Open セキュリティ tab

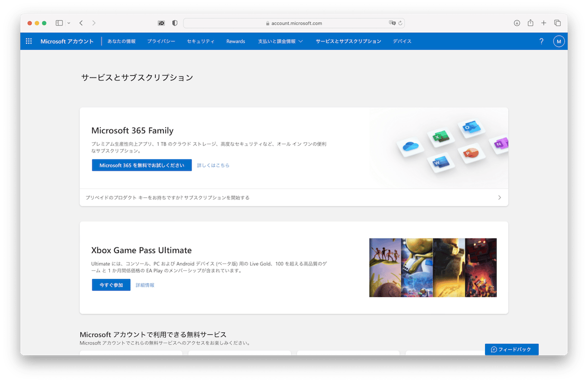pos(201,42)
